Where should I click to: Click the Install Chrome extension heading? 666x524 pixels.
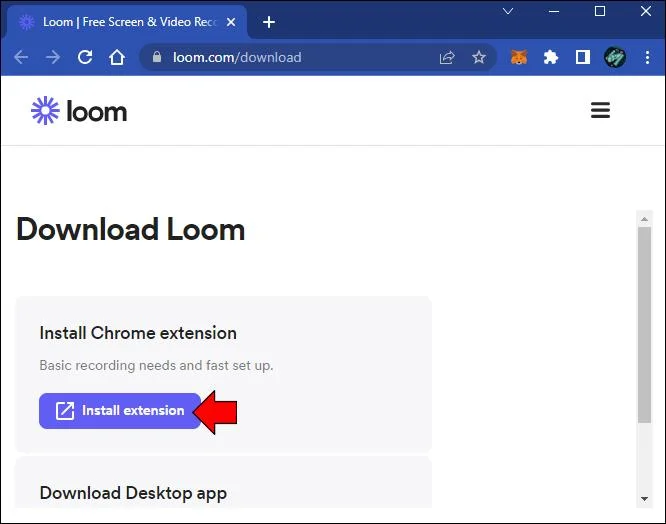[138, 333]
